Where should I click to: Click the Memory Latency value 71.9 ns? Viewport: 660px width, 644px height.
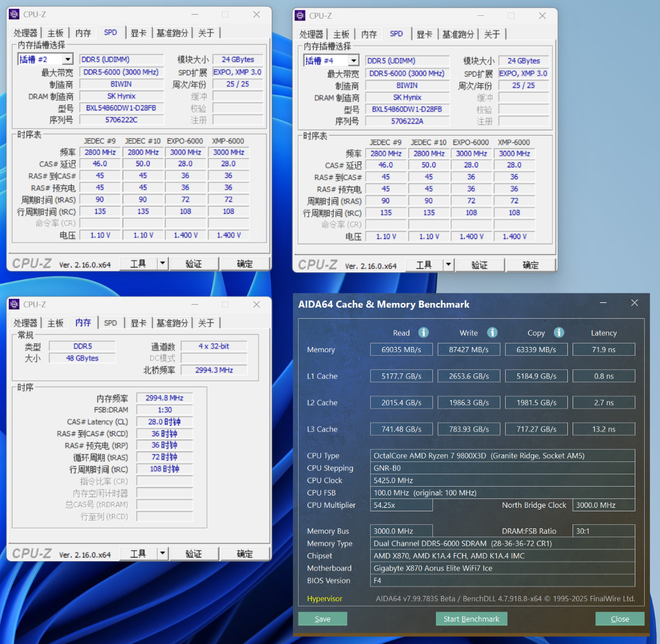click(604, 349)
